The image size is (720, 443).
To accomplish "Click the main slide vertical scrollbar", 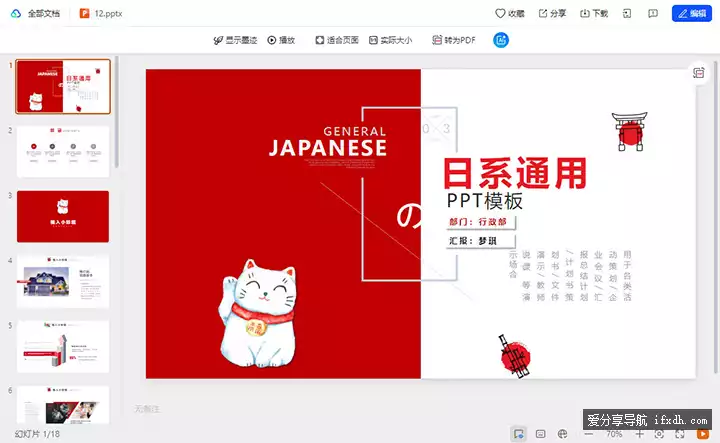I will pyautogui.click(x=716, y=217).
